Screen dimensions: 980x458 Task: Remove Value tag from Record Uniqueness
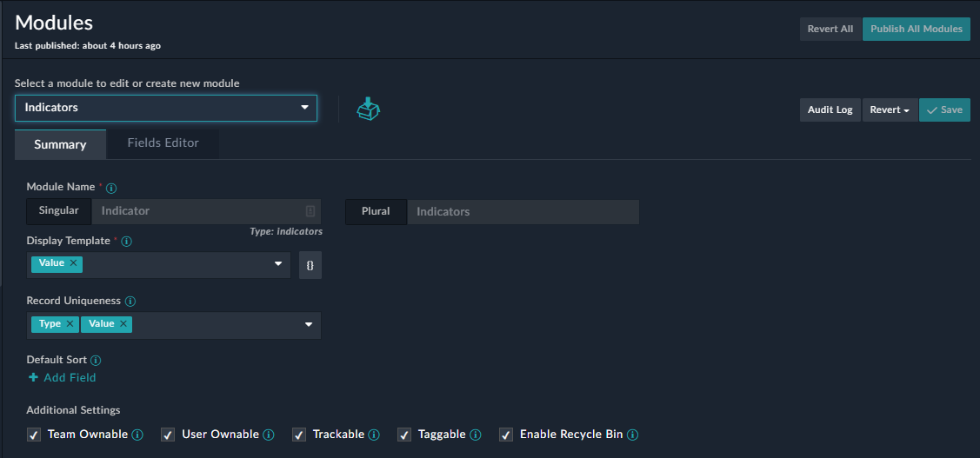pos(123,323)
